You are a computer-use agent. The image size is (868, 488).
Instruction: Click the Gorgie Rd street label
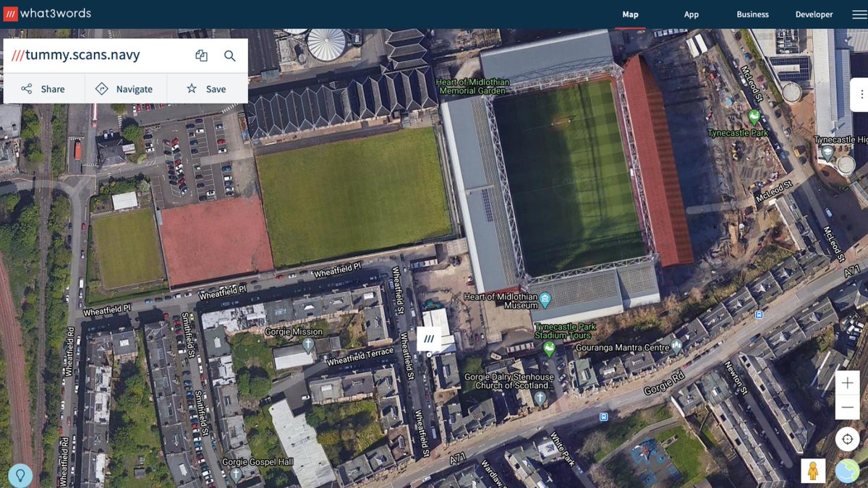point(664,385)
